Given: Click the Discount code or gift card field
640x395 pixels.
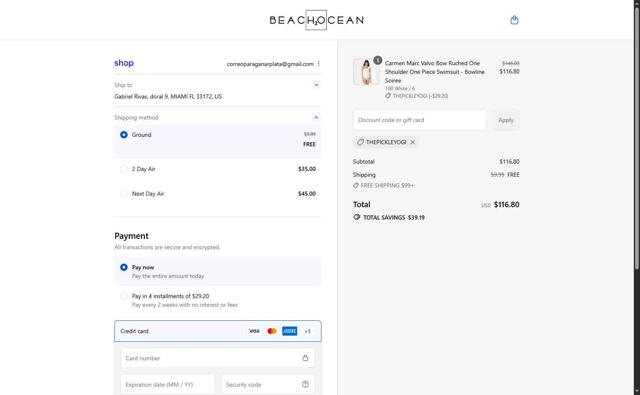Looking at the screenshot, I should click(x=420, y=120).
